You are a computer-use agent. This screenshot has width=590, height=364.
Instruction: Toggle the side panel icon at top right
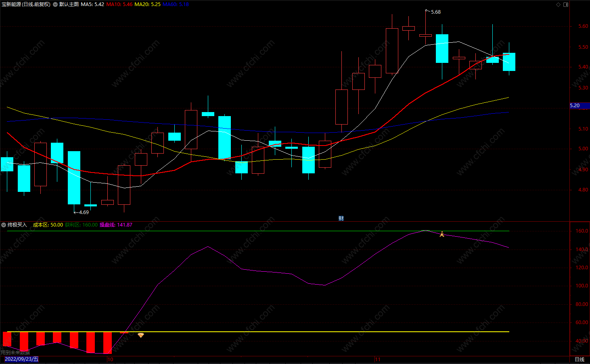click(x=566, y=5)
